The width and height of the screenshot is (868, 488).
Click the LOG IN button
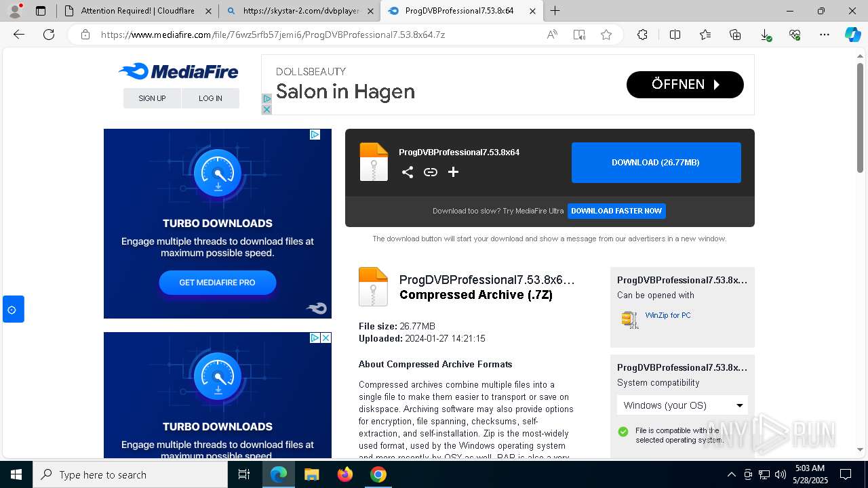pyautogui.click(x=210, y=98)
